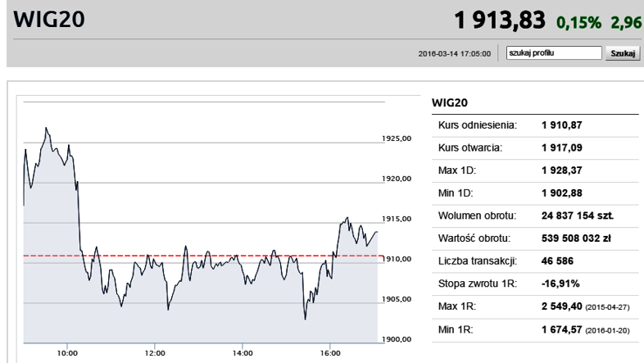Click the WIG20 page title
Viewport: 644px width, 363px height.
(x=49, y=20)
